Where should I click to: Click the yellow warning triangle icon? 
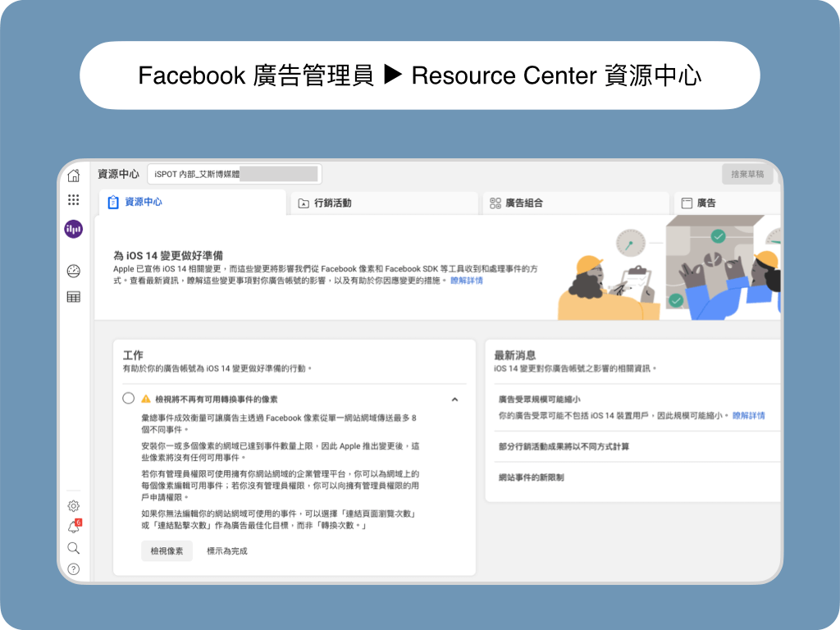[146, 399]
